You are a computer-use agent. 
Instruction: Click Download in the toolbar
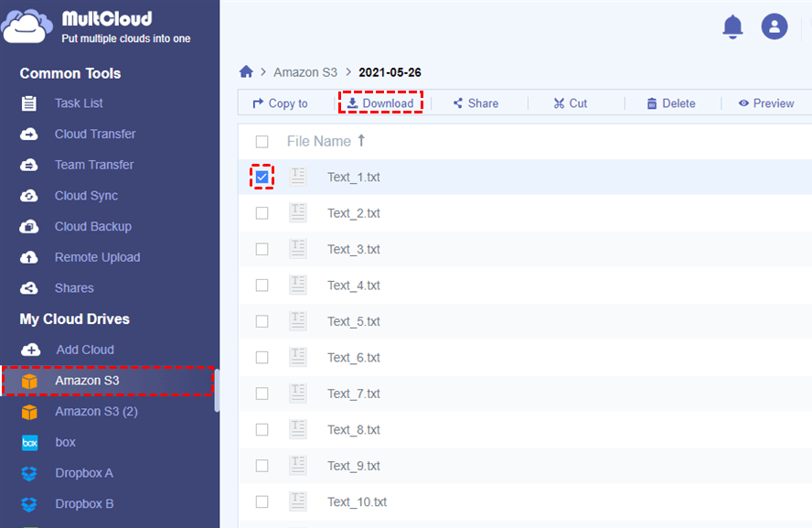pyautogui.click(x=380, y=103)
